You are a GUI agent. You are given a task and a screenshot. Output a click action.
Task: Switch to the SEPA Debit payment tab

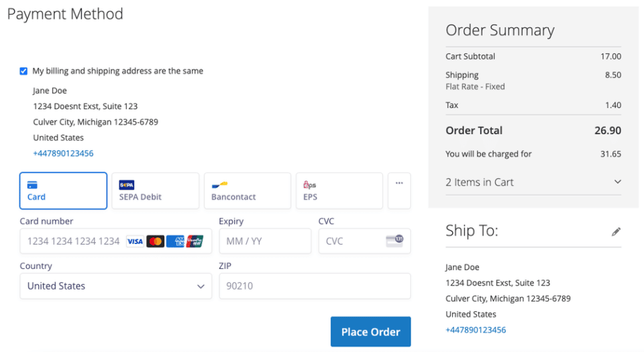155,190
